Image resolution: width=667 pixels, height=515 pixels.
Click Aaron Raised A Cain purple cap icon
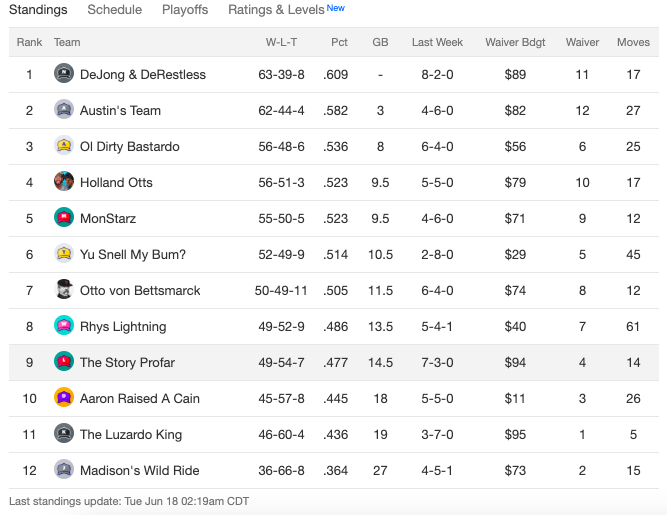pyautogui.click(x=64, y=397)
